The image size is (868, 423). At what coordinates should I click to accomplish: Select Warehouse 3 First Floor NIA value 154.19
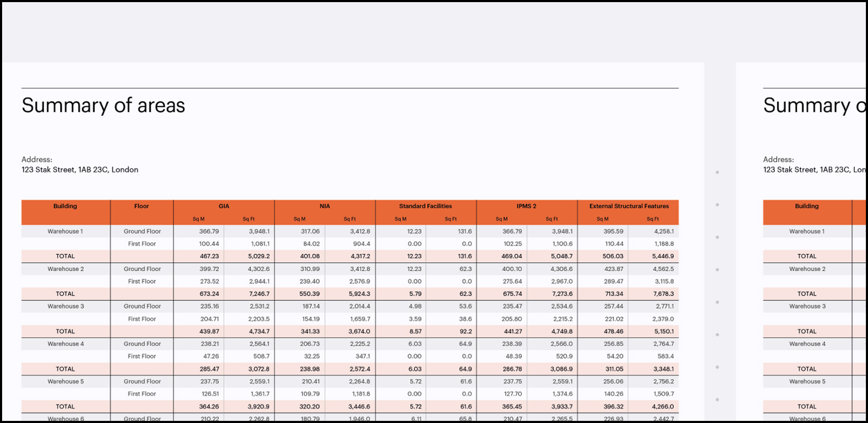pos(311,319)
